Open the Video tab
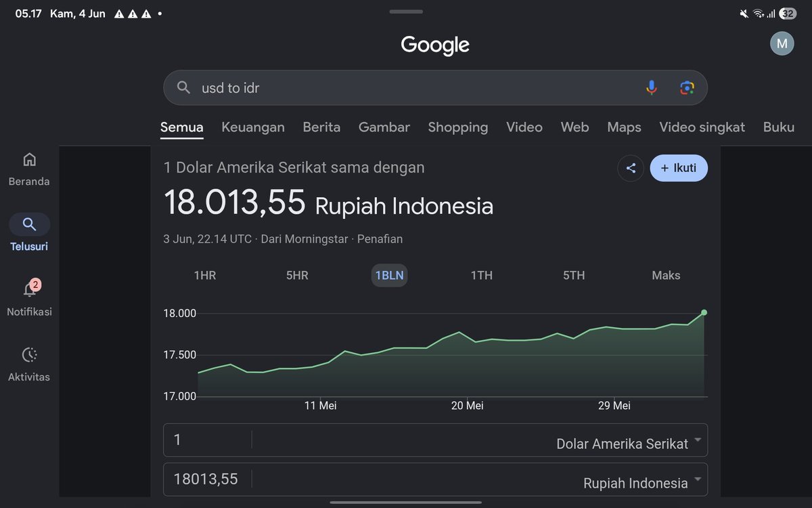The image size is (812, 508). (524, 127)
